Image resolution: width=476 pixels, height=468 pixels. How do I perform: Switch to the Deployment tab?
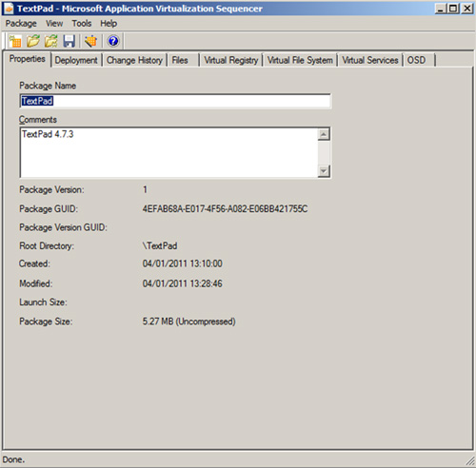(76, 60)
